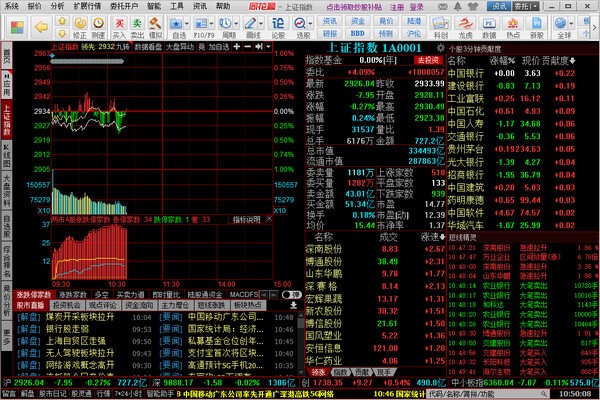Click the 指标说明 button
Image resolution: width=600 pixels, height=400 pixels.
coord(246,219)
